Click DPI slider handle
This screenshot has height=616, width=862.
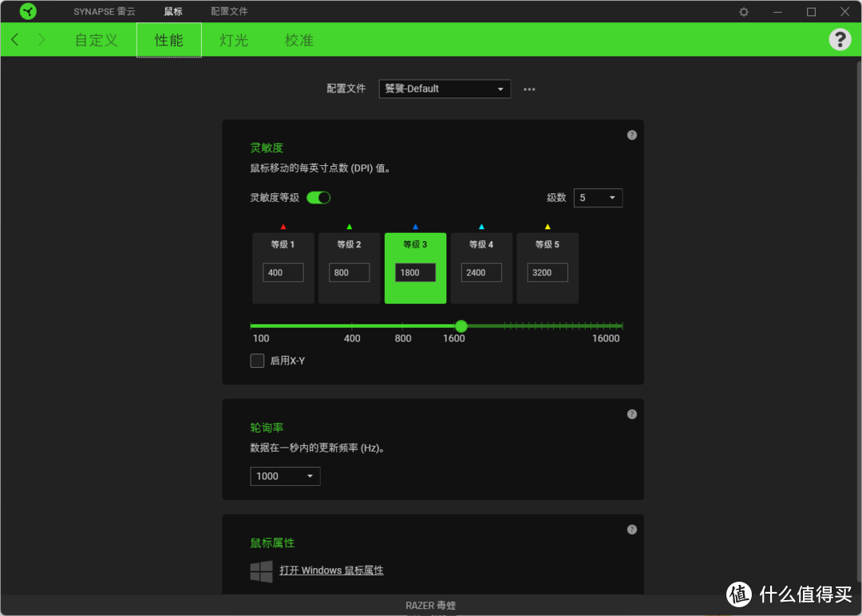click(x=461, y=326)
